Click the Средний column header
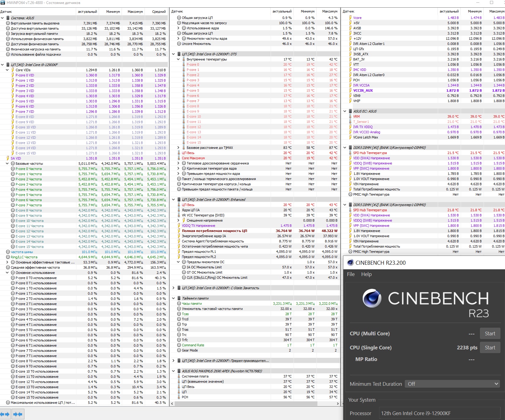Image resolution: width=505 pixels, height=420 pixels. point(156,12)
